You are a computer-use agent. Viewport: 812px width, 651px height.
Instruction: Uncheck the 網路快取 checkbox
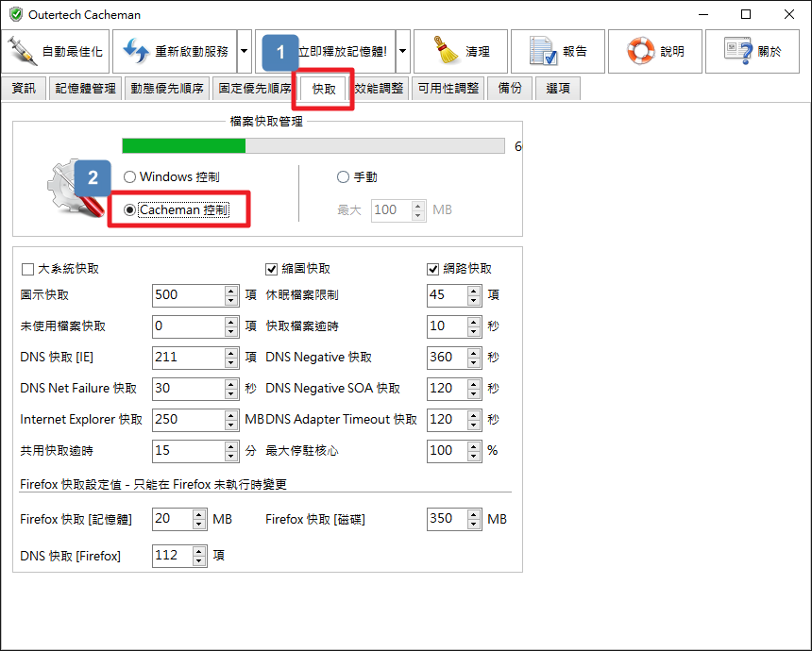pos(433,269)
